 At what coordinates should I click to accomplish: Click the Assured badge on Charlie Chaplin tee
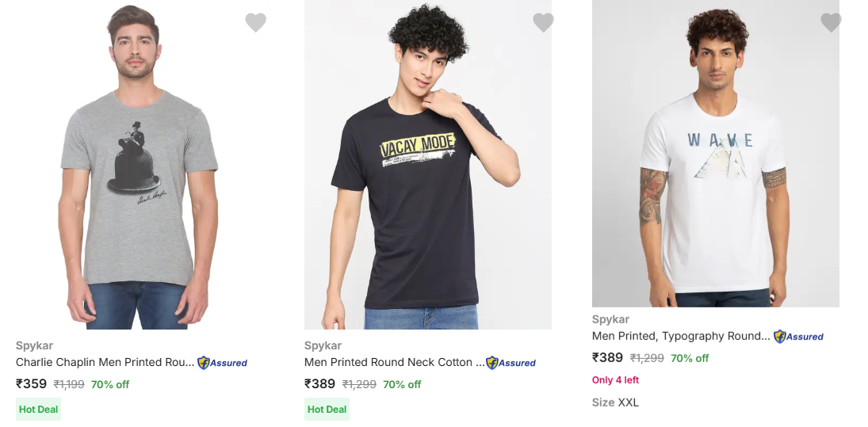point(223,363)
